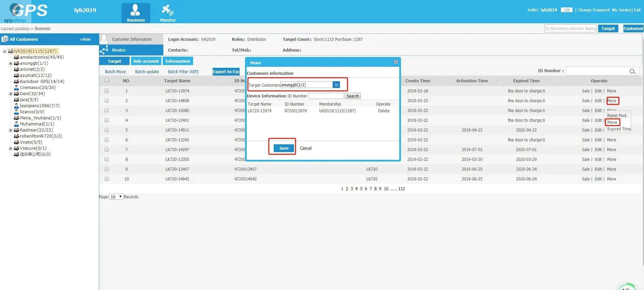Open the Business section icon
This screenshot has width=644, height=290.
tap(135, 10)
